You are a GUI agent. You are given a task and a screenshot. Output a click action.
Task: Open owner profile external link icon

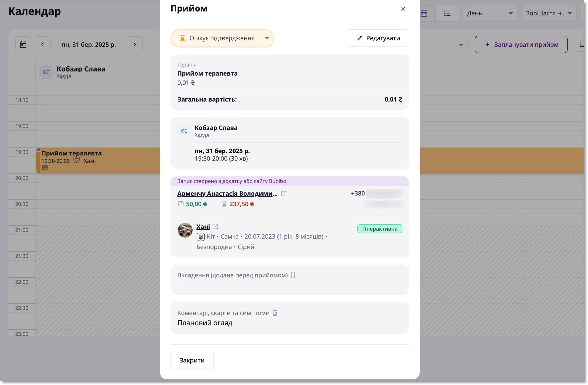(x=284, y=194)
